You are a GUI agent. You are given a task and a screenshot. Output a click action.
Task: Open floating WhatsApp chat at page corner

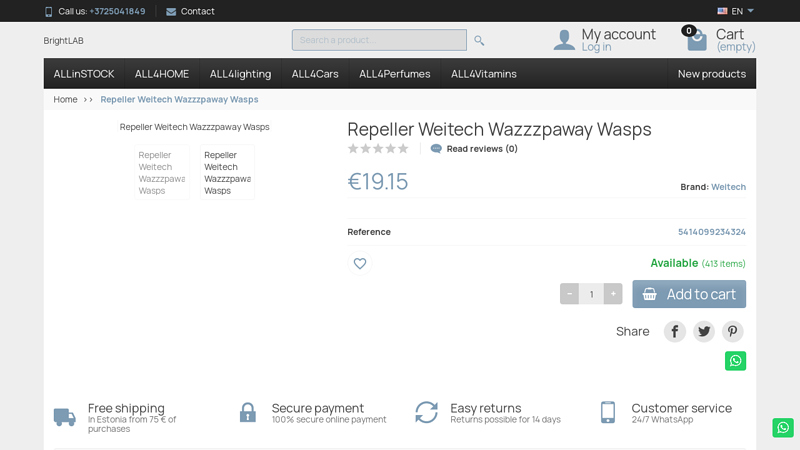pyautogui.click(x=783, y=428)
